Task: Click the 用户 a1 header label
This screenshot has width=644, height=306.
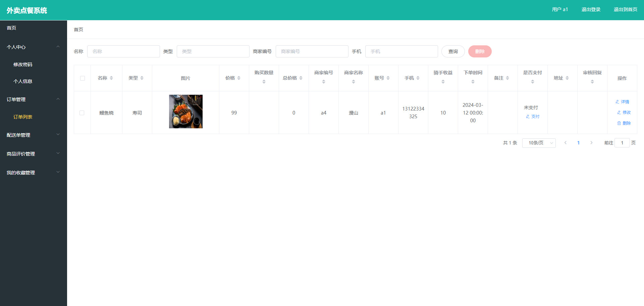Action: 560,9
